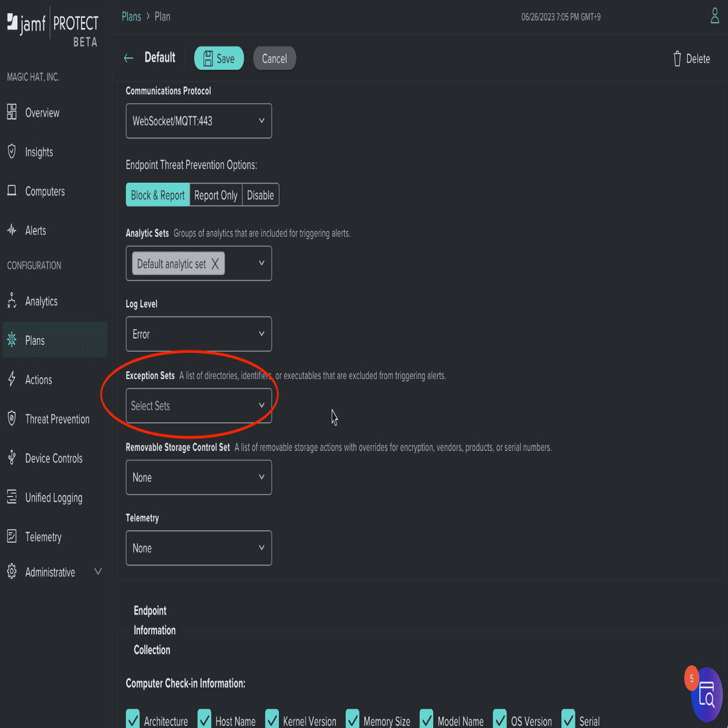
Task: Open the user account icon top right
Action: [715, 15]
